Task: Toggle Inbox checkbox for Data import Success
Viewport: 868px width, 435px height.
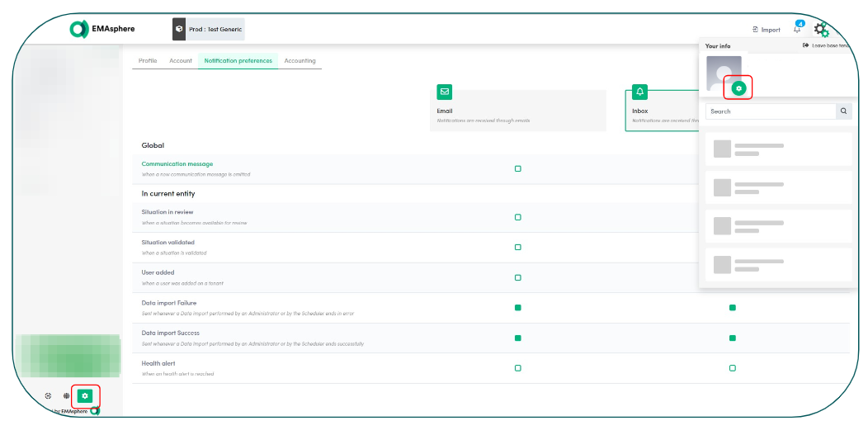Action: [732, 338]
